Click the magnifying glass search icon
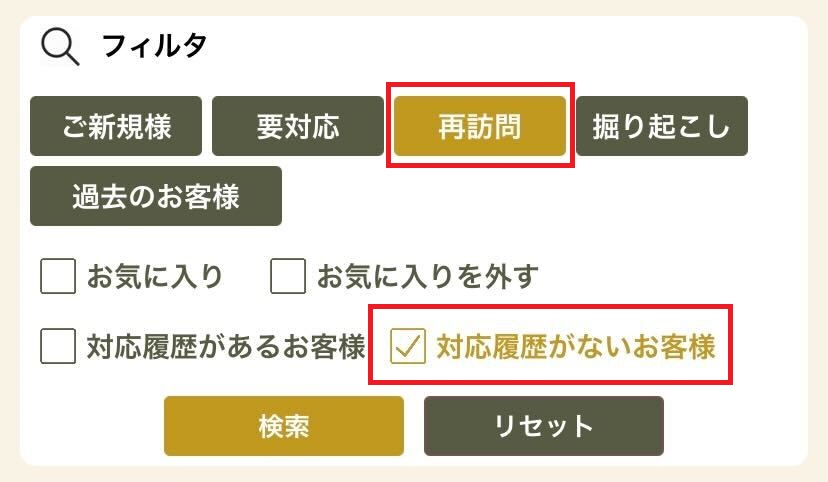The width and height of the screenshot is (828, 482). (x=59, y=46)
